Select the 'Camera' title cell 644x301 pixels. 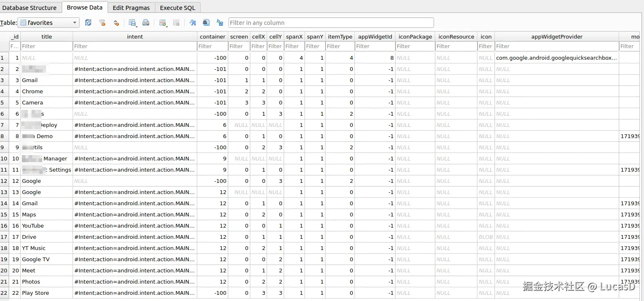pyautogui.click(x=47, y=102)
